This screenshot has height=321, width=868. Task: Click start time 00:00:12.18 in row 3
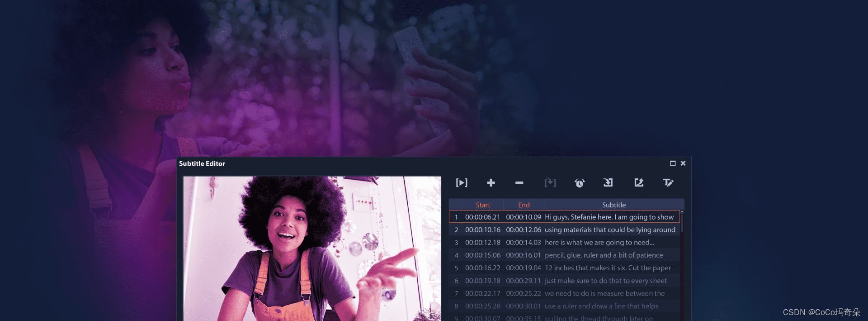(x=482, y=243)
